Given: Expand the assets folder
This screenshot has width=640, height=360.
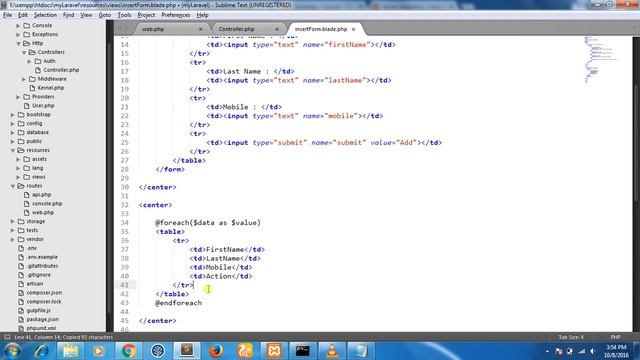Looking at the screenshot, I should pos(18,159).
